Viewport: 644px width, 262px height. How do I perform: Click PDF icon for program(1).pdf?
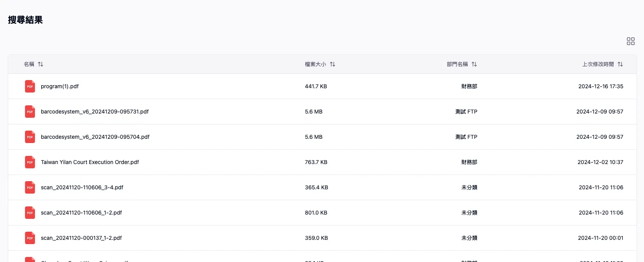coord(30,86)
